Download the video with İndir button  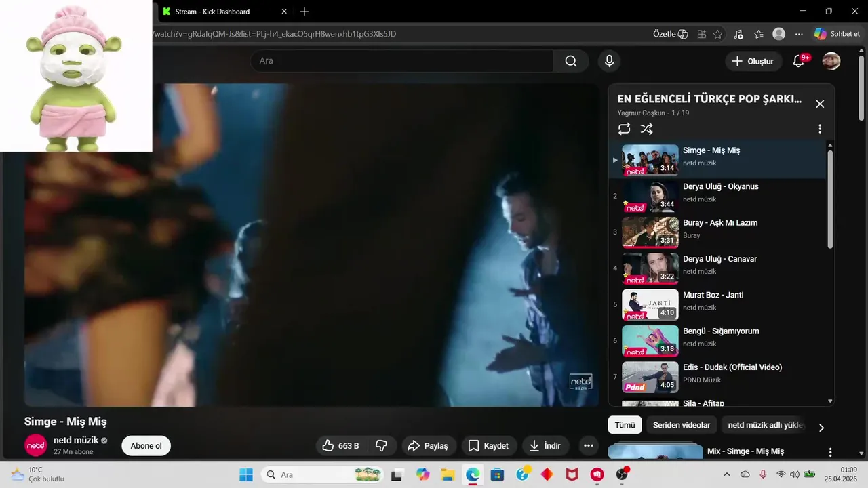(x=545, y=445)
